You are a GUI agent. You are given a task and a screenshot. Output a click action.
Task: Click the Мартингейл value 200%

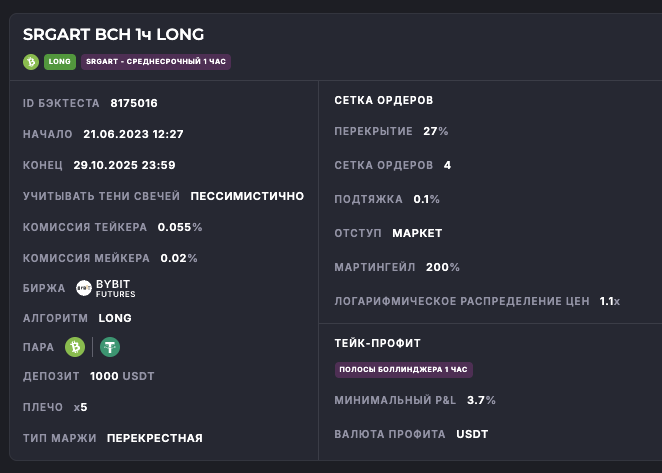coord(442,267)
